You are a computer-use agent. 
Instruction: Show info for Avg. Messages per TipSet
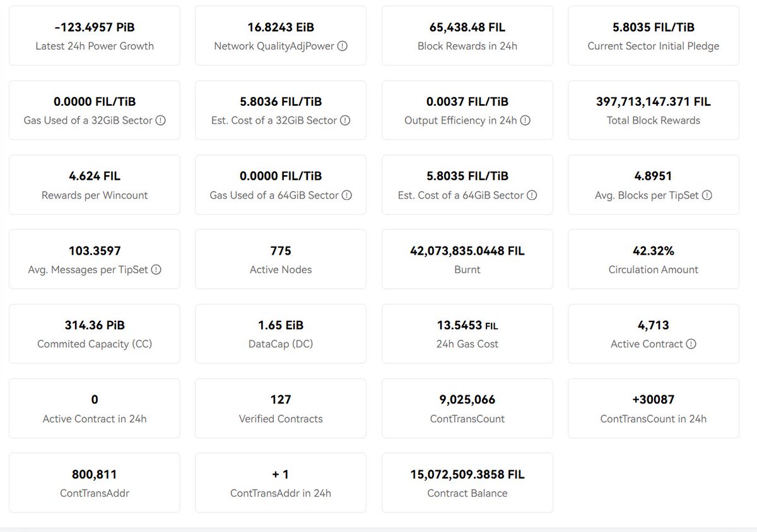point(156,270)
